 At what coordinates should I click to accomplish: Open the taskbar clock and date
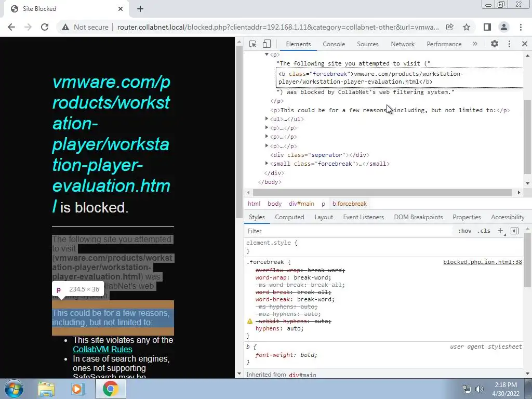pos(506,389)
